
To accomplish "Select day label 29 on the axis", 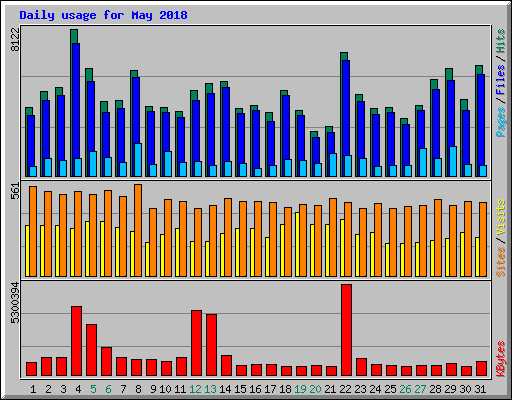I will click(x=450, y=389).
